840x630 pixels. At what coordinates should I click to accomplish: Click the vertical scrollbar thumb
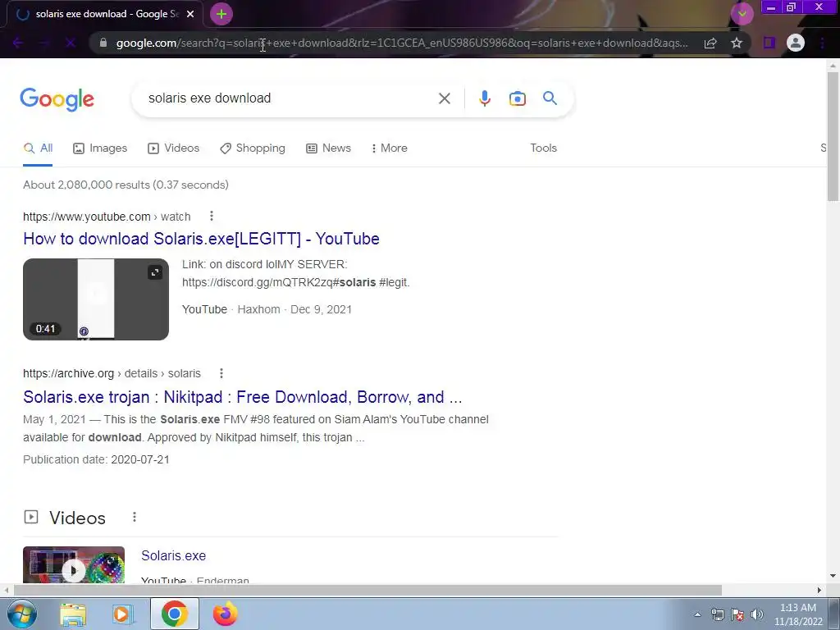833,136
